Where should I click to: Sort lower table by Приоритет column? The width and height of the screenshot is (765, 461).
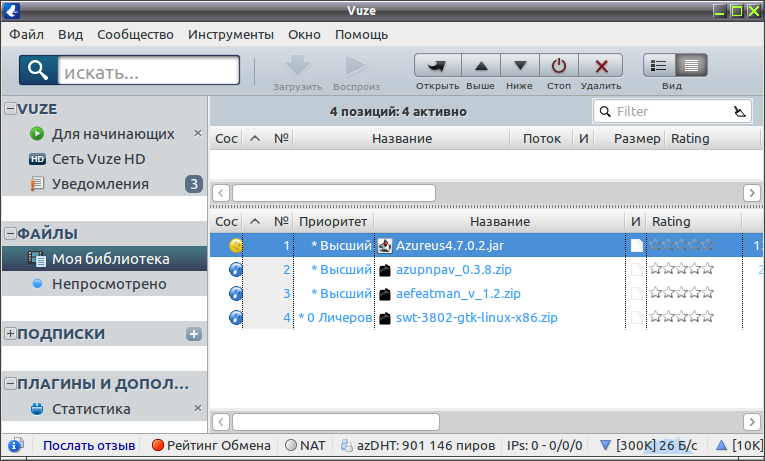coord(333,221)
